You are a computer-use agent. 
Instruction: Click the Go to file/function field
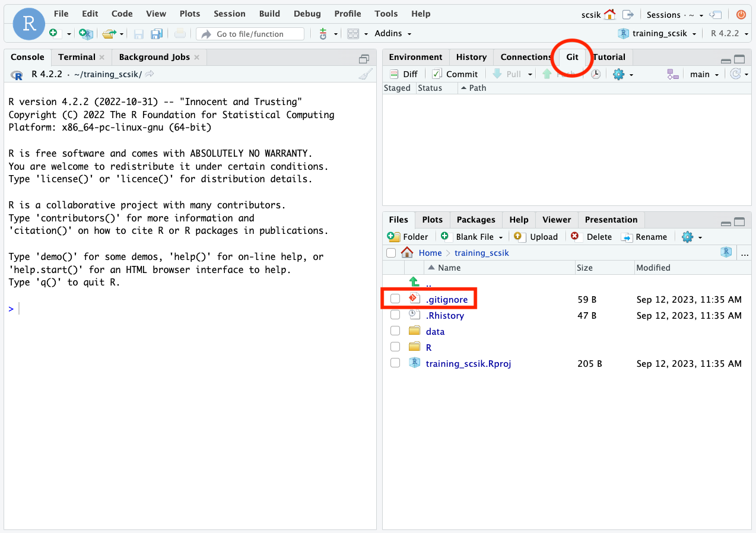[250, 34]
